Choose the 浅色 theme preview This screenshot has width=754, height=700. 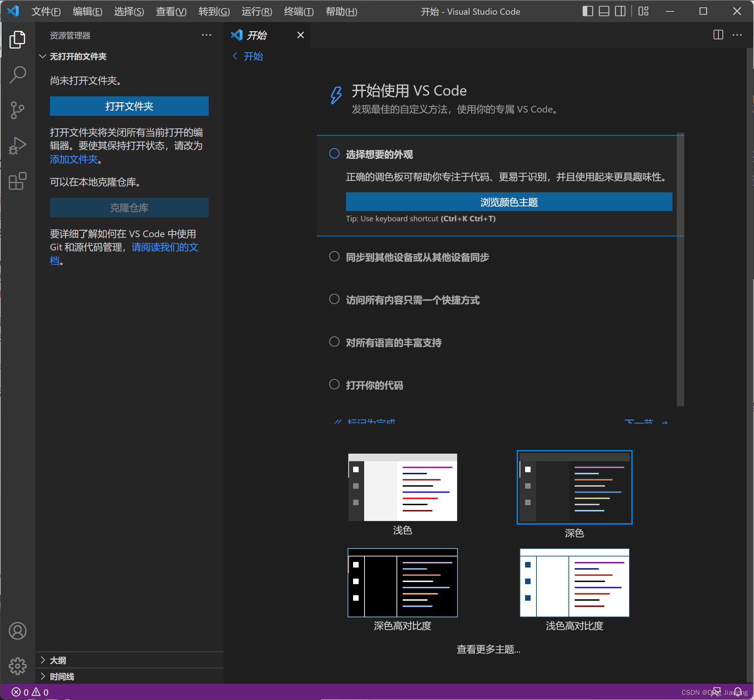point(402,487)
